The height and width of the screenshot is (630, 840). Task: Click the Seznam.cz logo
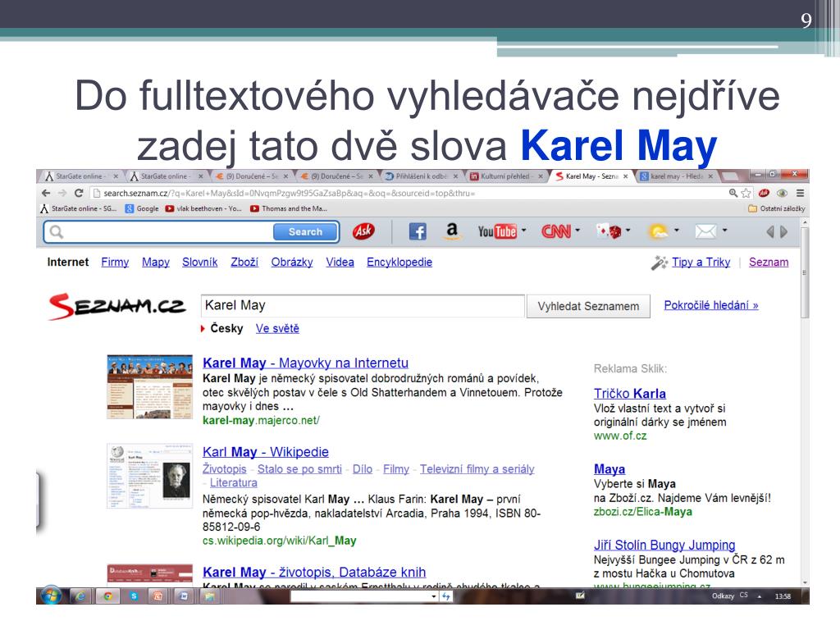click(x=117, y=306)
